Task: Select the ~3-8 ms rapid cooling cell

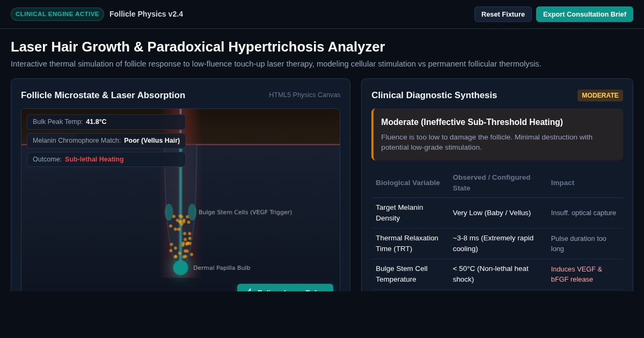Action: tap(497, 244)
